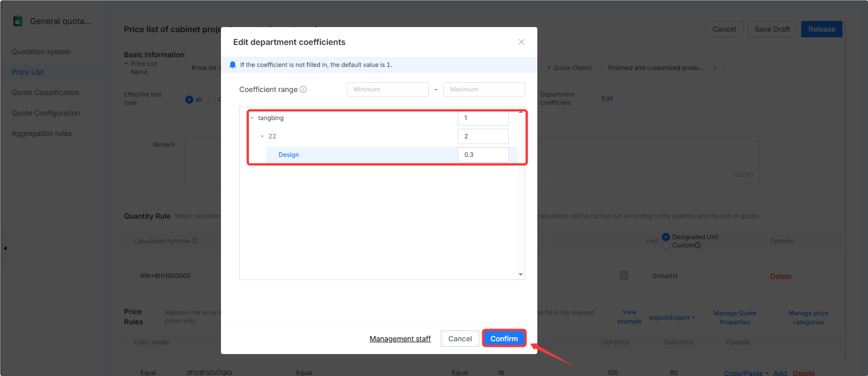Click the calculator icon in formula row

[624, 276]
